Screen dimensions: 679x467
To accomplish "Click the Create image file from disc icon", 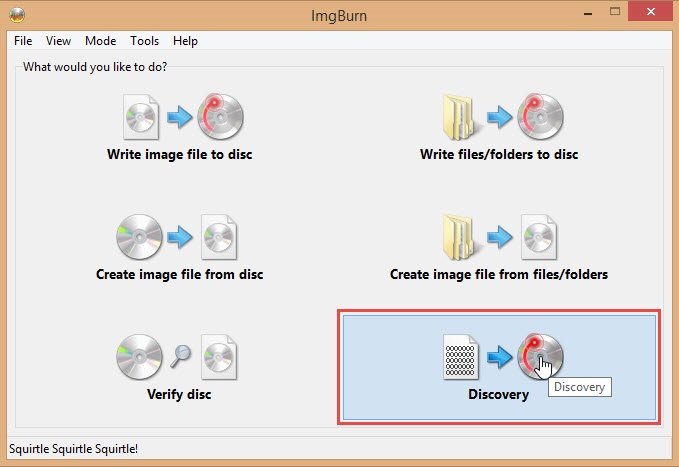I will (x=177, y=237).
